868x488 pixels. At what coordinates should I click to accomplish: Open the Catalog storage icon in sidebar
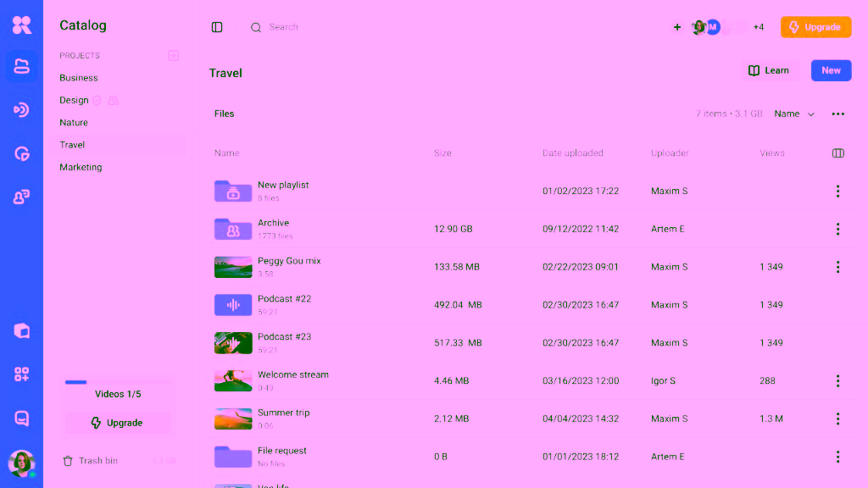pyautogui.click(x=21, y=66)
